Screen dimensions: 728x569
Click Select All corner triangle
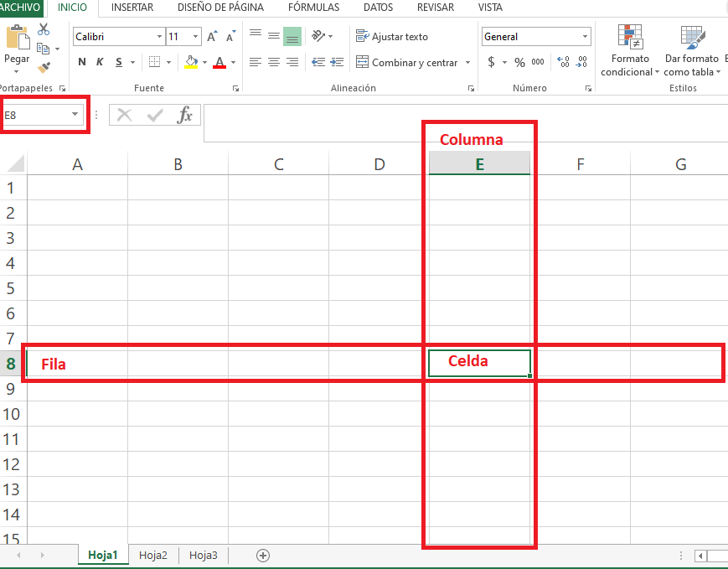click(x=14, y=163)
